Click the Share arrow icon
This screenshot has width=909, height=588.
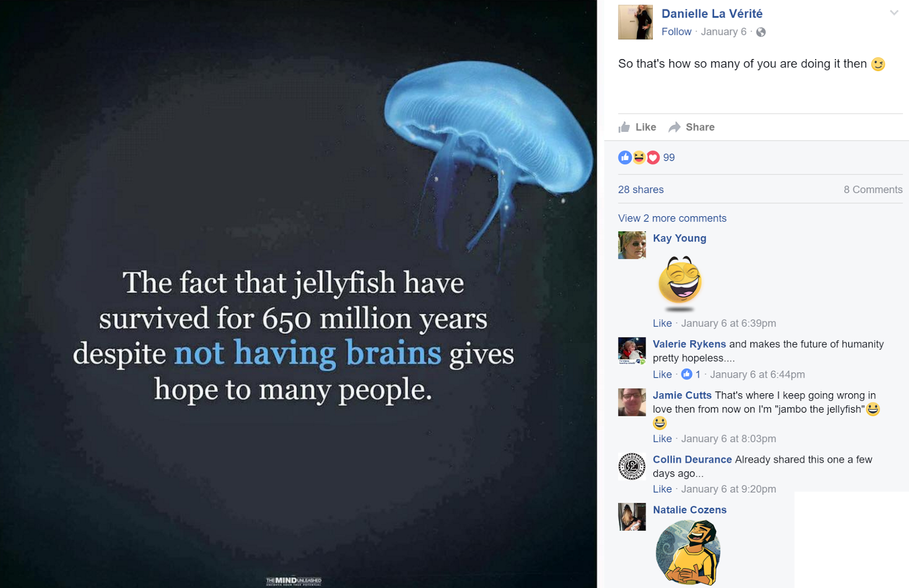click(674, 127)
